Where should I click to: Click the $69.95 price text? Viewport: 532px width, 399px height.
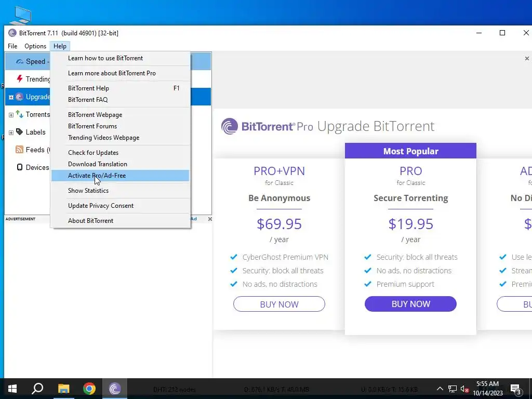(279, 224)
